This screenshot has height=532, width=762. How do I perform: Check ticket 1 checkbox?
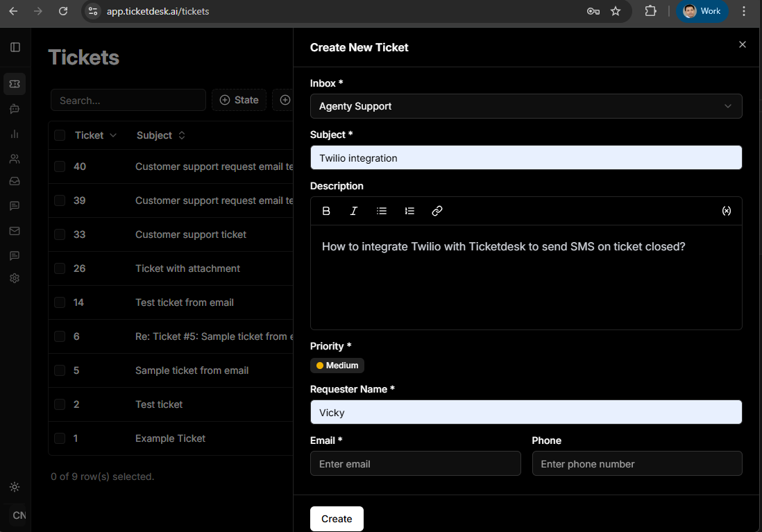60,438
